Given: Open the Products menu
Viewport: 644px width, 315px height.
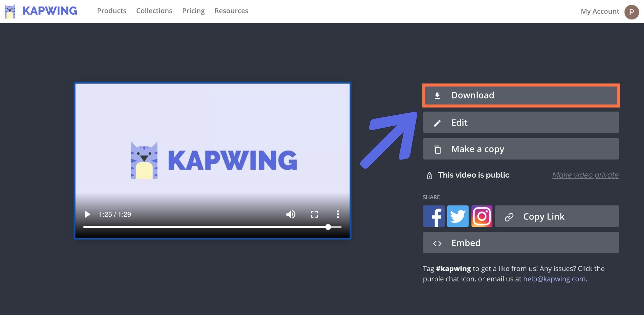Looking at the screenshot, I should 112,11.
